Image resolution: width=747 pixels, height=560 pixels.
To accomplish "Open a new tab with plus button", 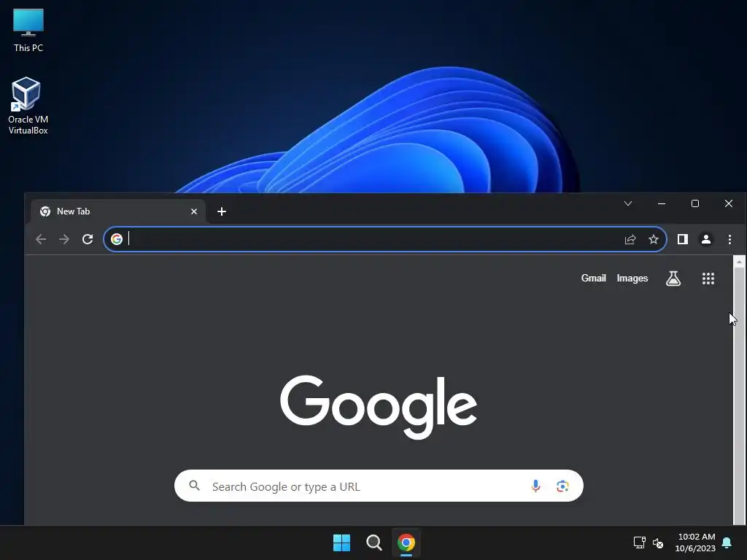I will tap(222, 211).
